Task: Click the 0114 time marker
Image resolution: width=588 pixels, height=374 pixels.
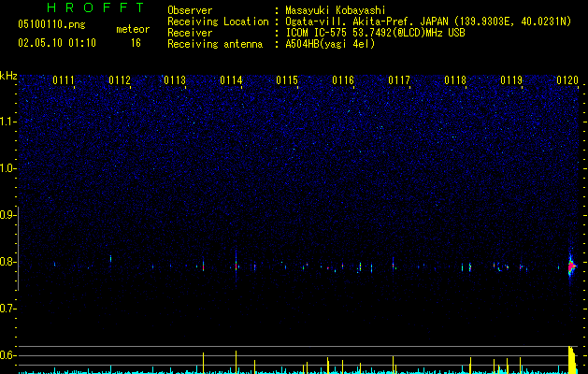Action: coord(232,80)
